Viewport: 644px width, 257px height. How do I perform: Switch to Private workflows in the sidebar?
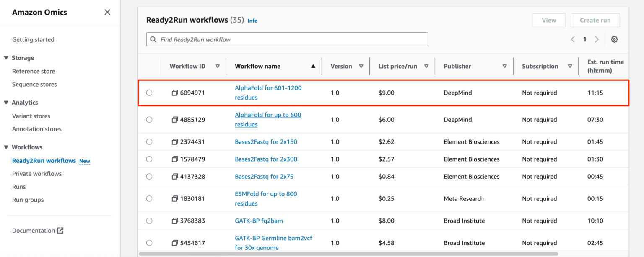(37, 173)
